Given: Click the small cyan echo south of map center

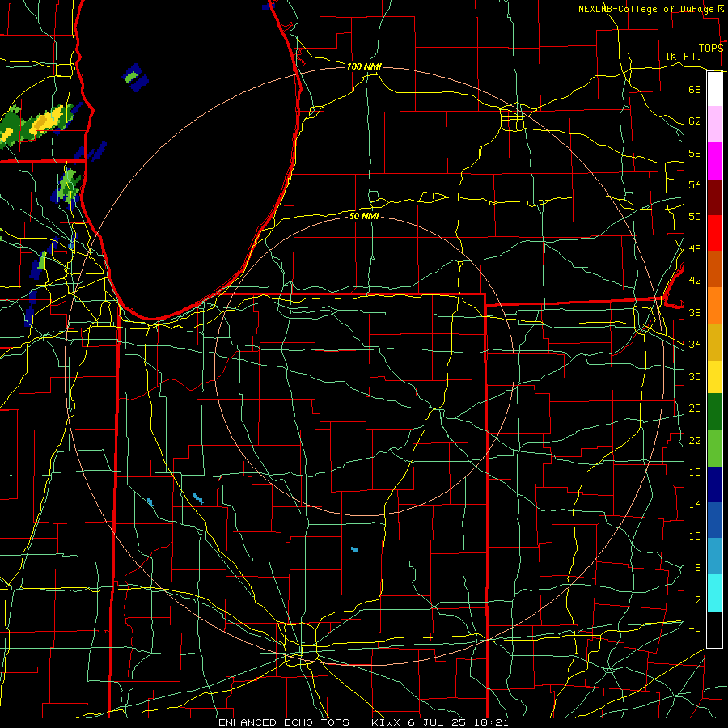Looking at the screenshot, I should (x=354, y=549).
